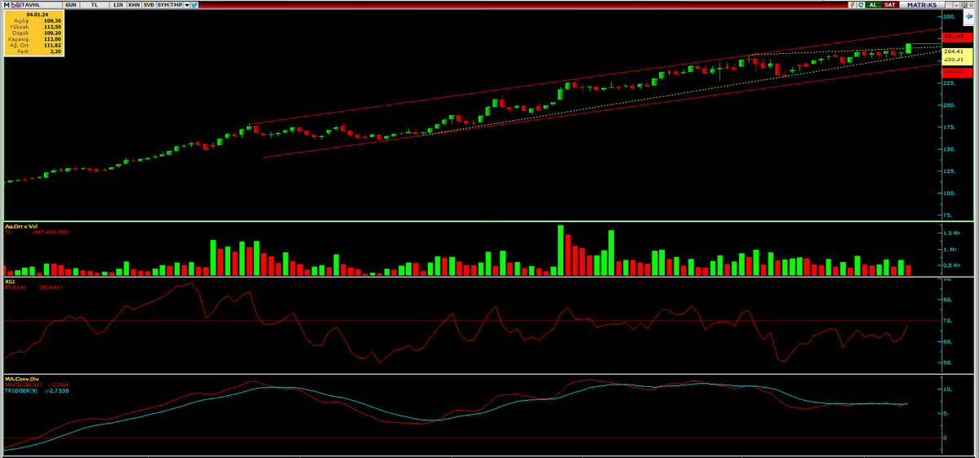Click the last green candlestick on chart
The width and height of the screenshot is (980, 458).
[x=909, y=48]
